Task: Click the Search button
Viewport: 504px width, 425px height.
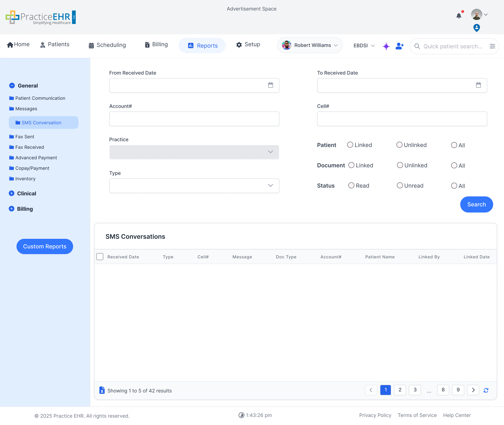Action: [476, 204]
